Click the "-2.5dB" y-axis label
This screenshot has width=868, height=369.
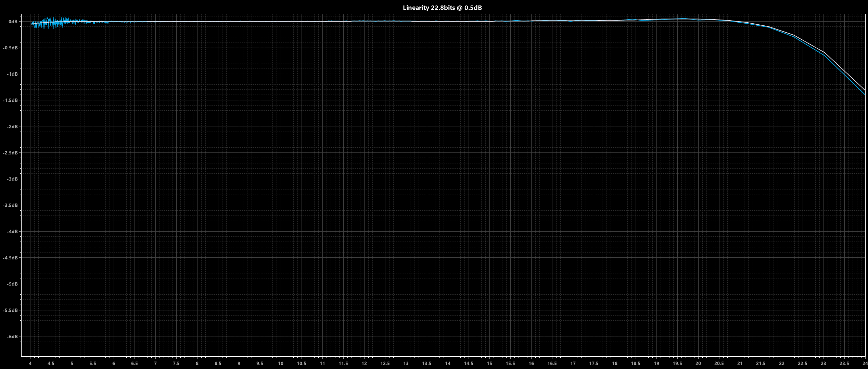click(x=10, y=153)
